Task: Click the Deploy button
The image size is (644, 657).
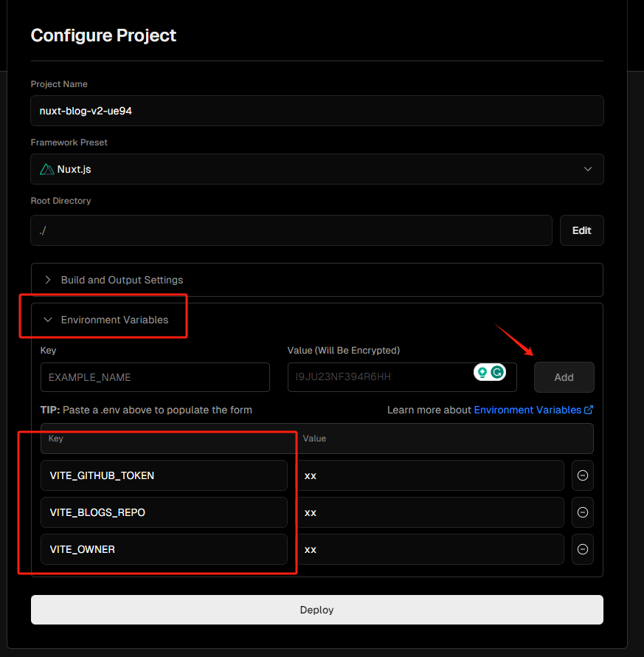Action: [317, 610]
